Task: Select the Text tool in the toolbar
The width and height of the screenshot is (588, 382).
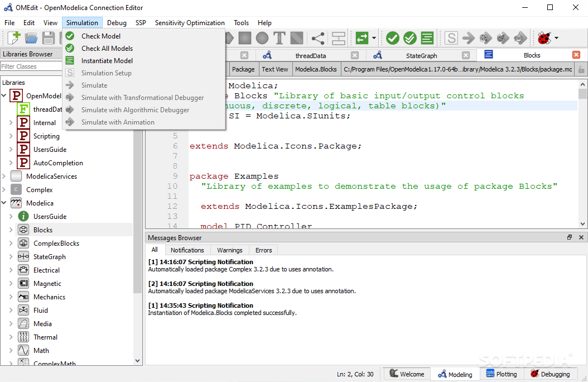Action: (x=279, y=38)
